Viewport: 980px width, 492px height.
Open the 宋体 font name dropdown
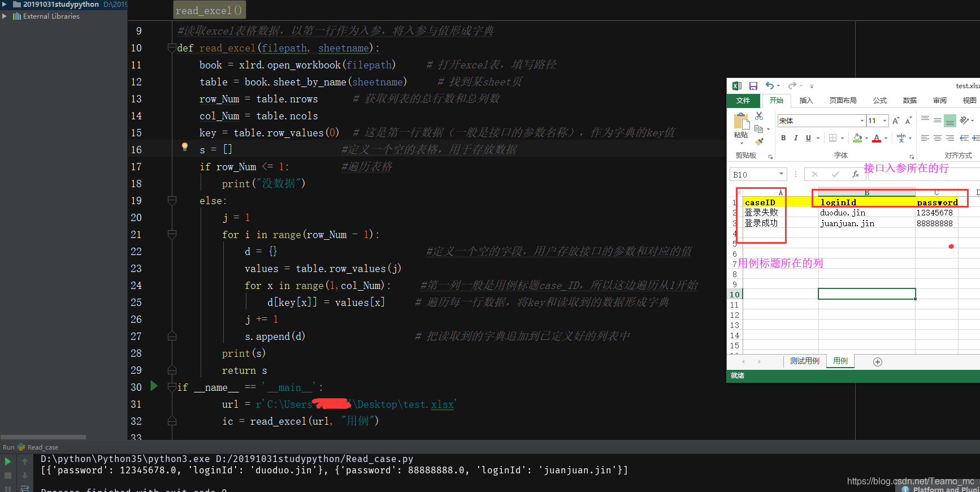coord(862,120)
